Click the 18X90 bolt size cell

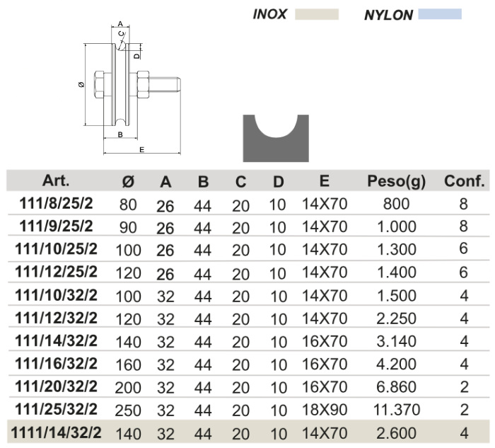(x=325, y=410)
